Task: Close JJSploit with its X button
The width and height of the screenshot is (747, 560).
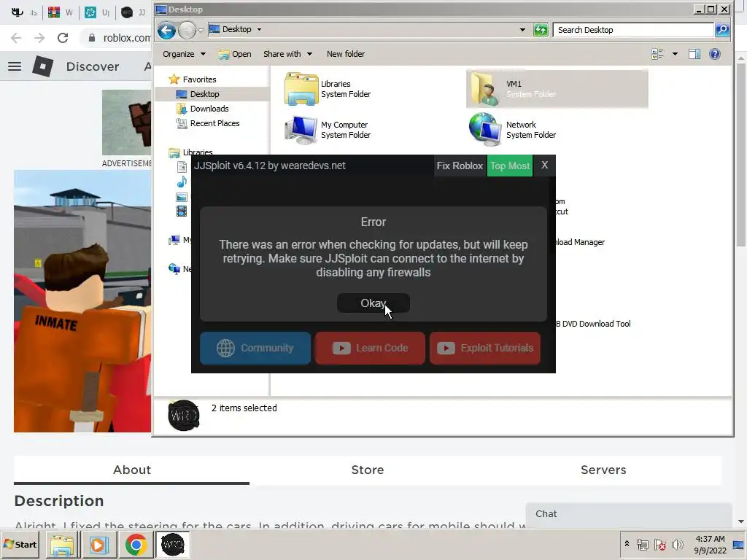Action: [544, 166]
